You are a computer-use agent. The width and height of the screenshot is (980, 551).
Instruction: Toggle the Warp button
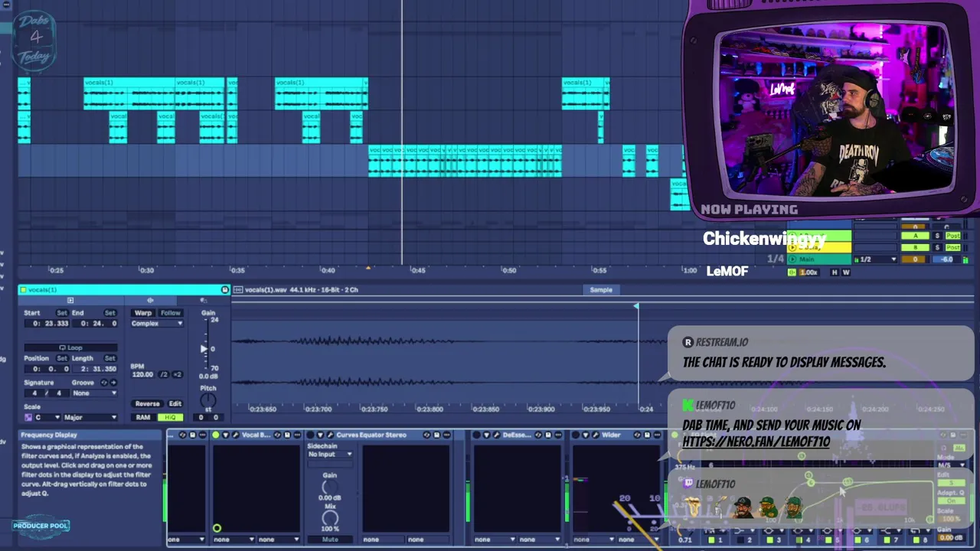[143, 313]
